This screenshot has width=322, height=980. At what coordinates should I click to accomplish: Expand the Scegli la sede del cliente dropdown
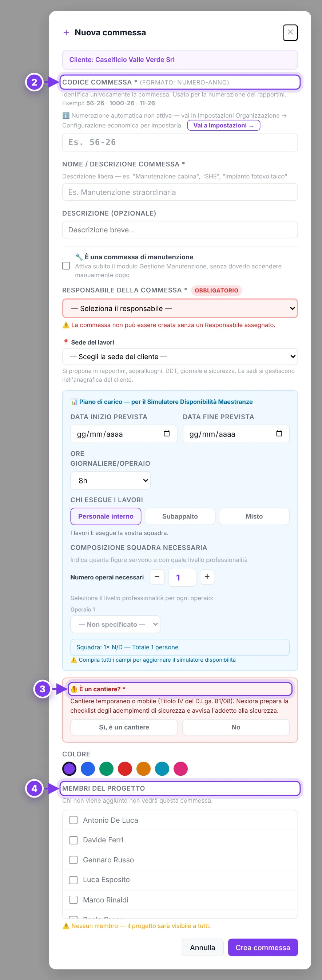pos(180,357)
